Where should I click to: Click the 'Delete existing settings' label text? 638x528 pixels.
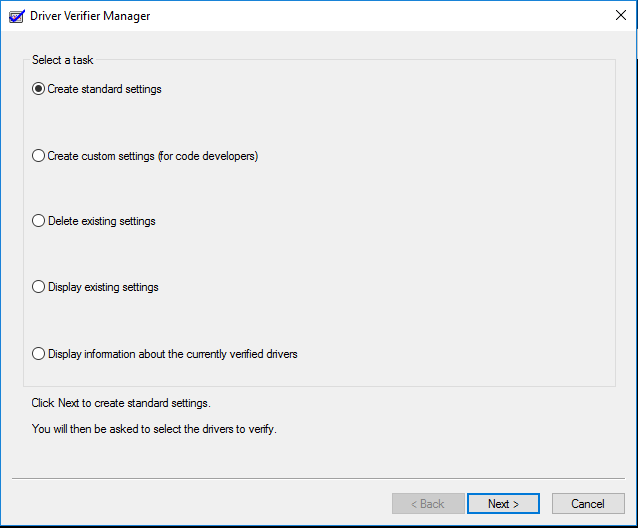click(102, 221)
